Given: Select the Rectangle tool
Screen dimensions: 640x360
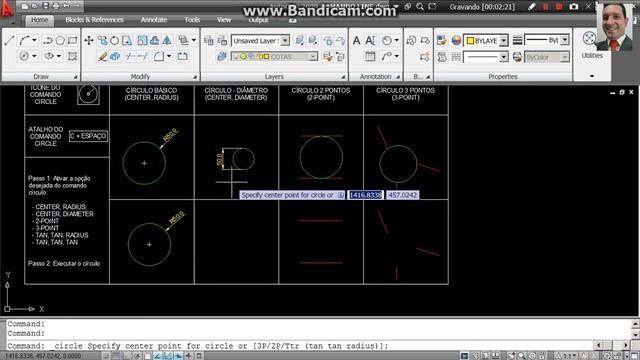Looking at the screenshot, I should coord(72,40).
